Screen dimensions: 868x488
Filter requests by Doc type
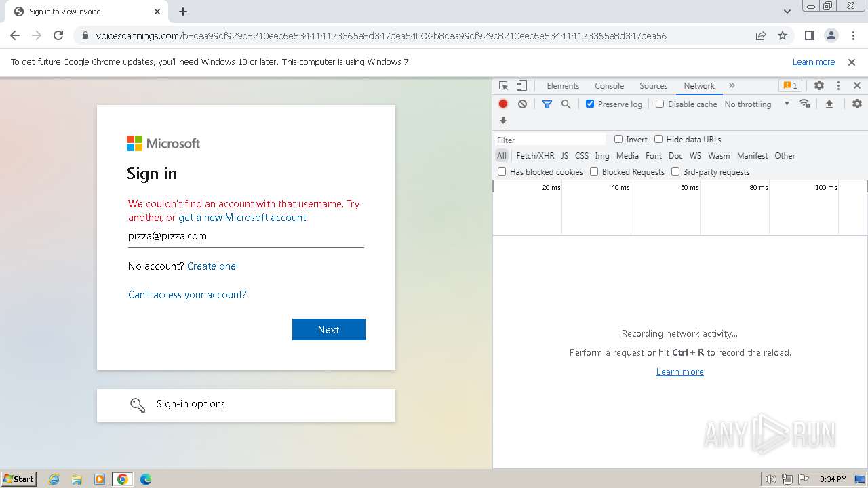click(x=675, y=155)
